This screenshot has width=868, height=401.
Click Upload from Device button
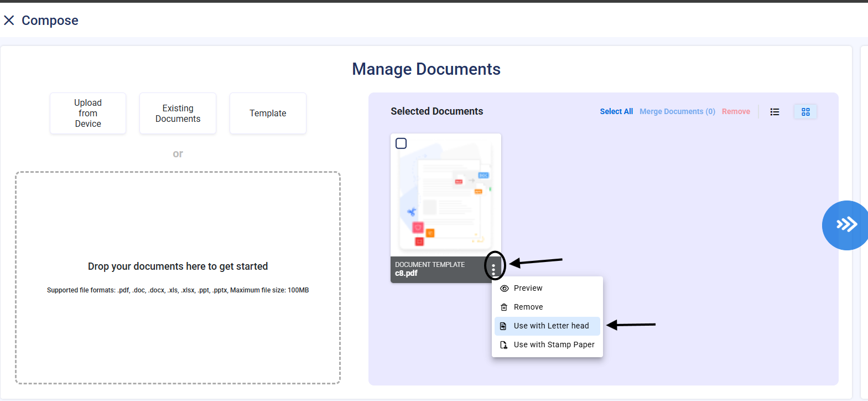pos(88,113)
